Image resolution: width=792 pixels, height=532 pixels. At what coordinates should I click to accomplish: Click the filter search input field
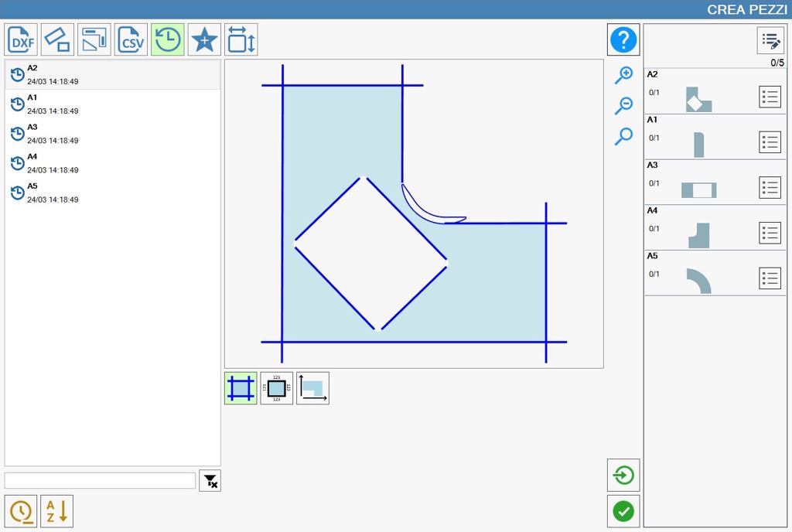(x=100, y=480)
